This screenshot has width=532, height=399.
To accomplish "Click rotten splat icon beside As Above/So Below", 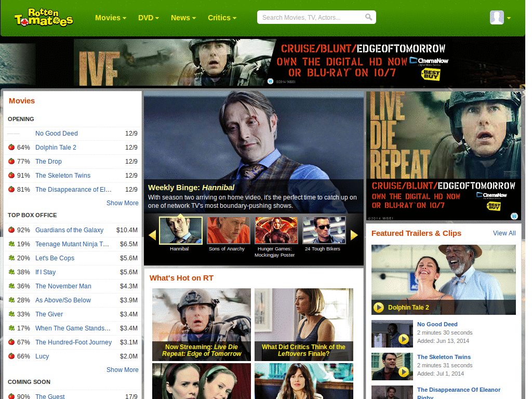I will click(11, 300).
